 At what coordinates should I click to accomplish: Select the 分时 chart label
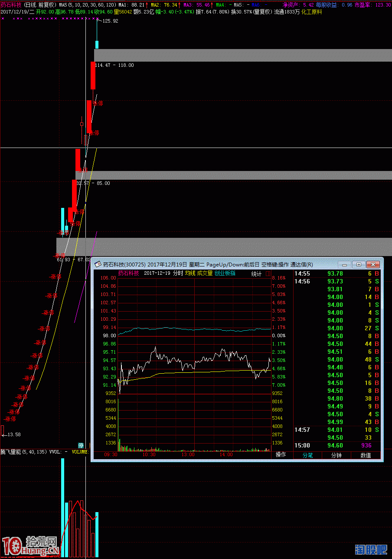178,273
